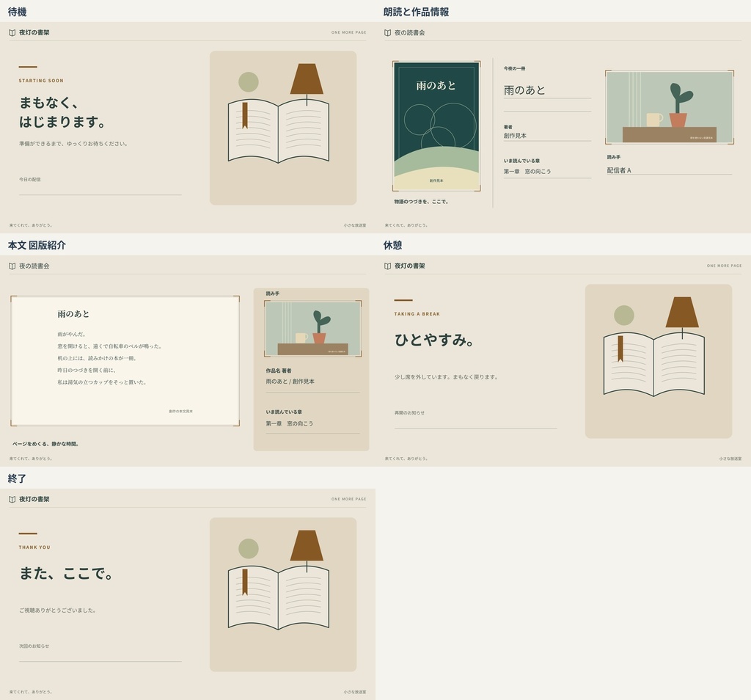Click 夜灯の書架 in the 休憩 panel header
The image size is (751, 700).
point(409,266)
